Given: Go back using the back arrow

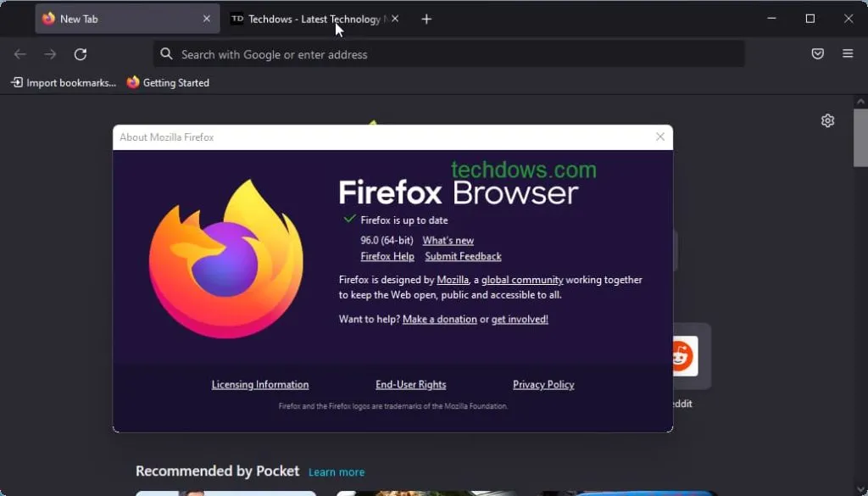Looking at the screenshot, I should click(x=20, y=54).
